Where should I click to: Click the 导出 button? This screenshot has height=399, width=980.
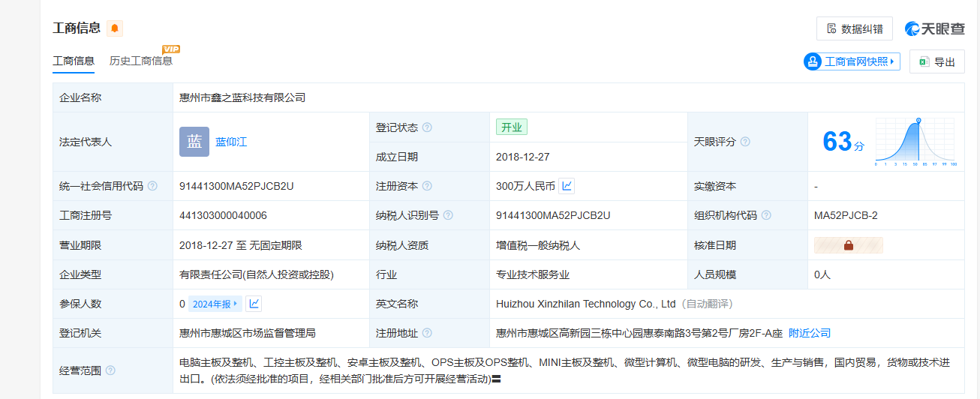click(x=937, y=61)
